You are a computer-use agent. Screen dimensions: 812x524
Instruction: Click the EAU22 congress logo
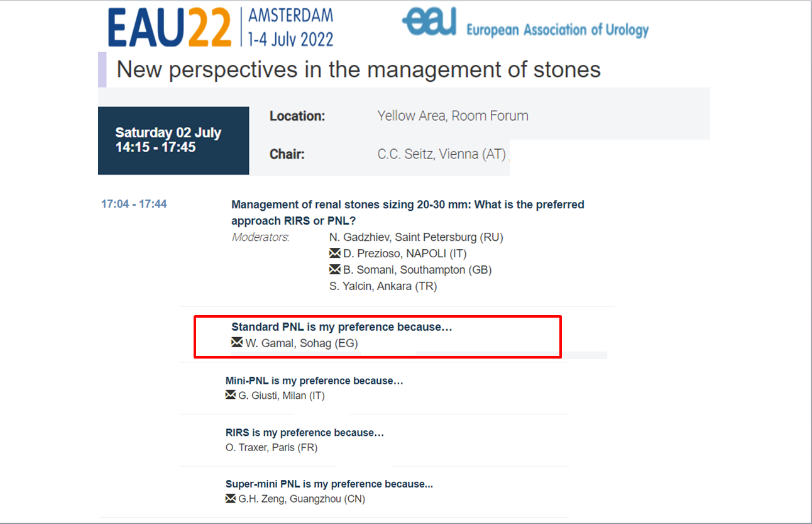pyautogui.click(x=170, y=28)
